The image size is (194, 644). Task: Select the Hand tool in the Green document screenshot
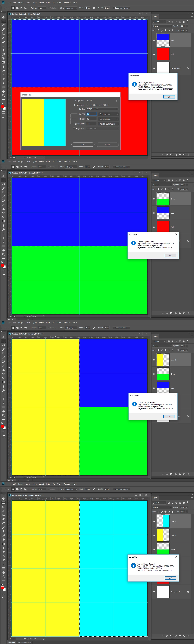coord(3,250)
